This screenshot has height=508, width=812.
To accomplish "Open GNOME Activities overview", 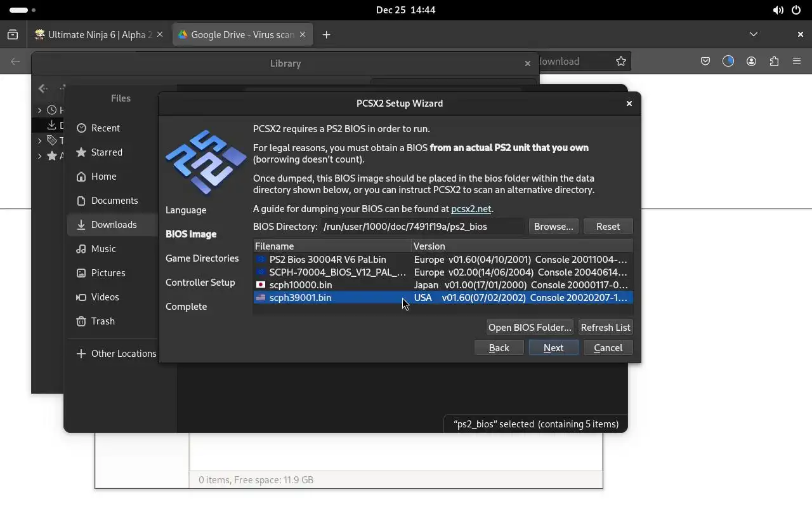I will coord(23,10).
